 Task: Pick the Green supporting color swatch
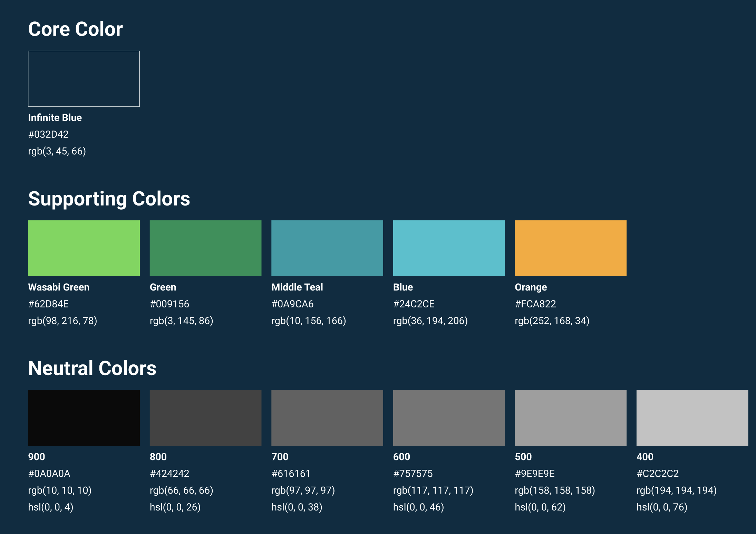tap(206, 248)
